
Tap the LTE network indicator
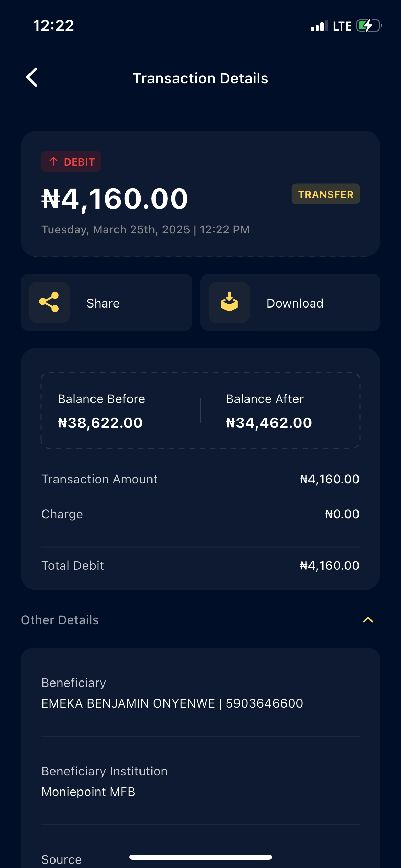tap(342, 26)
